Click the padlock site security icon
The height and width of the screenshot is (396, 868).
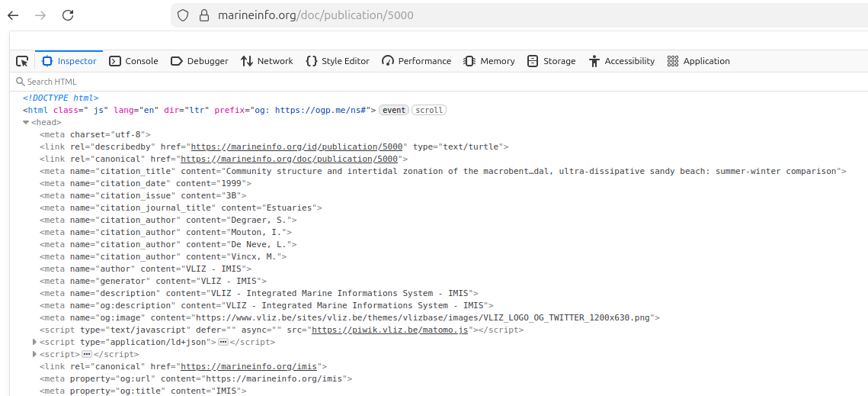203,15
